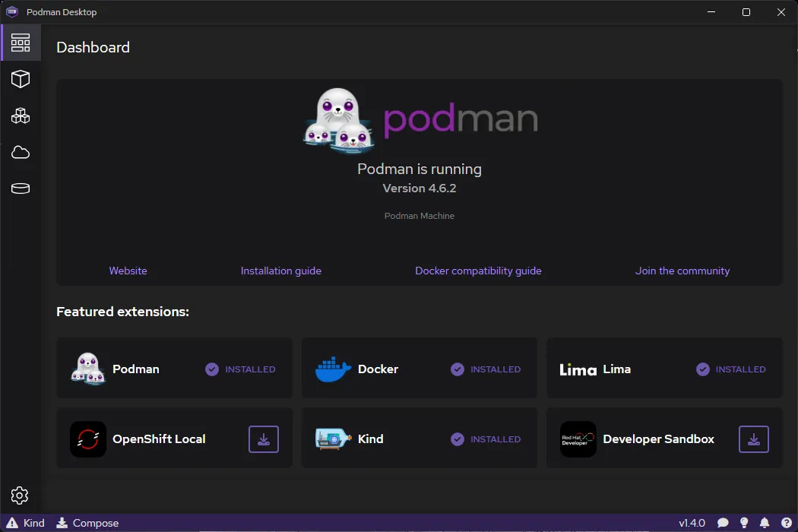Open the Dashboard sidebar icon
Image resolution: width=798 pixels, height=532 pixels.
[x=21, y=43]
